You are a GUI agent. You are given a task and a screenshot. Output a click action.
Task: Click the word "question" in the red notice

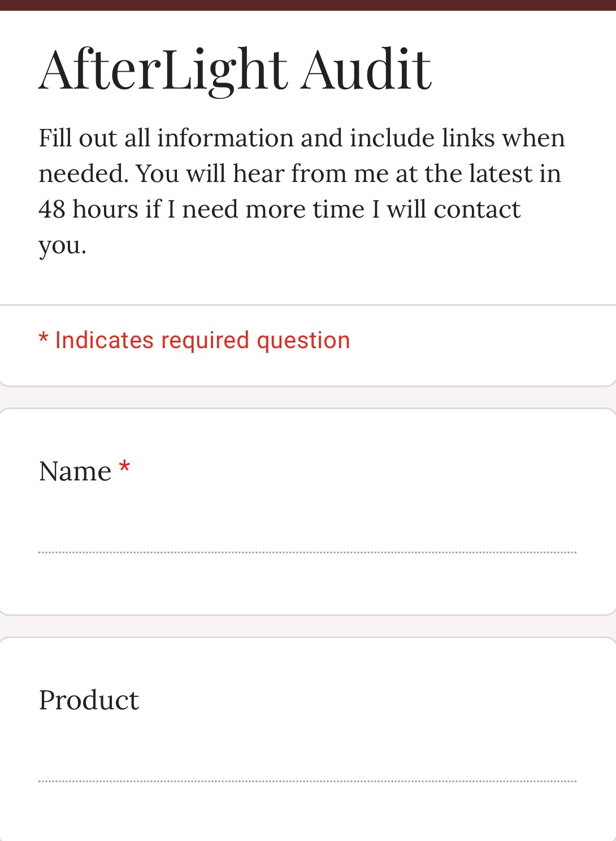pyautogui.click(x=303, y=340)
